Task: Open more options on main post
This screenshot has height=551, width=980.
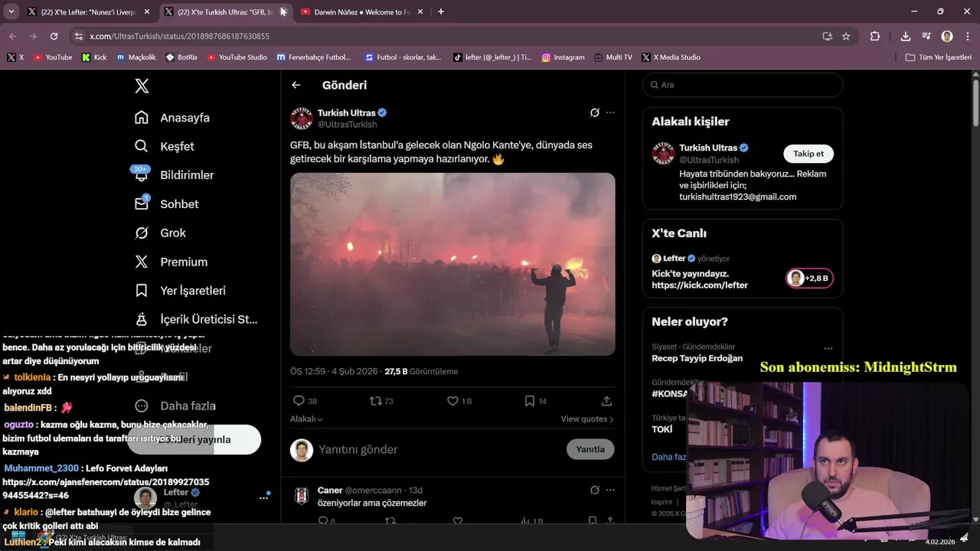Action: (610, 112)
